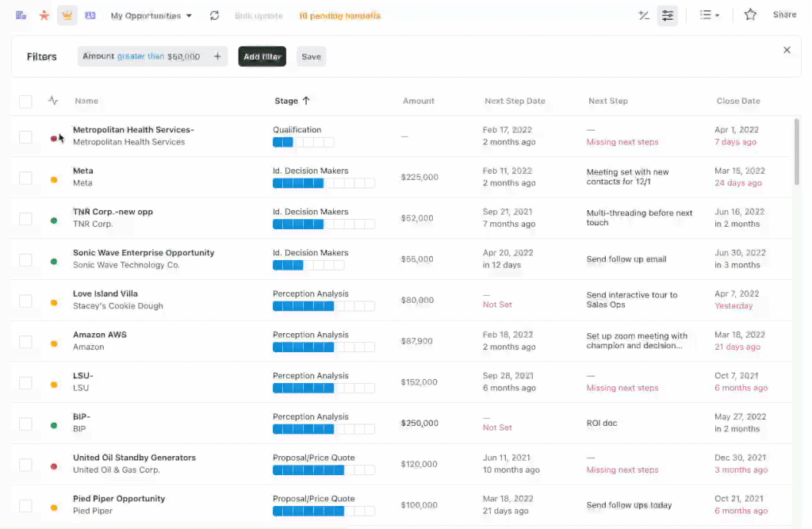The image size is (812, 529).
Task: Click the red status dot for United Oil
Action: pos(54,466)
